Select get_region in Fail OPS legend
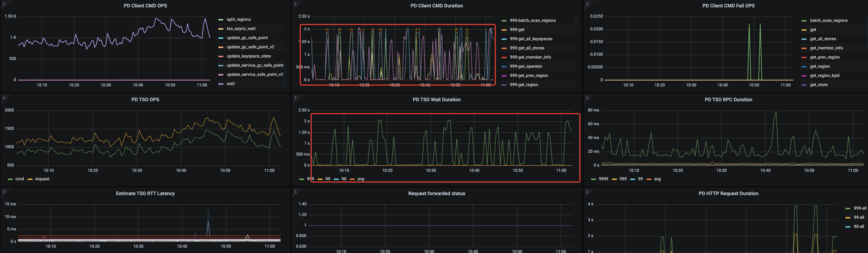Image resolution: width=868 pixels, height=253 pixels. click(x=820, y=66)
